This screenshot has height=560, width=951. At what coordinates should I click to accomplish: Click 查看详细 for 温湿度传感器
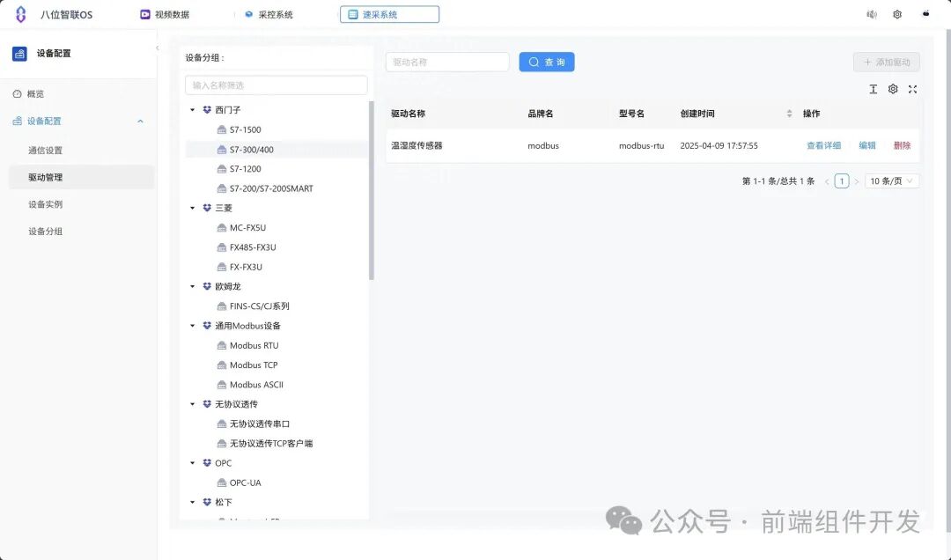pos(823,145)
